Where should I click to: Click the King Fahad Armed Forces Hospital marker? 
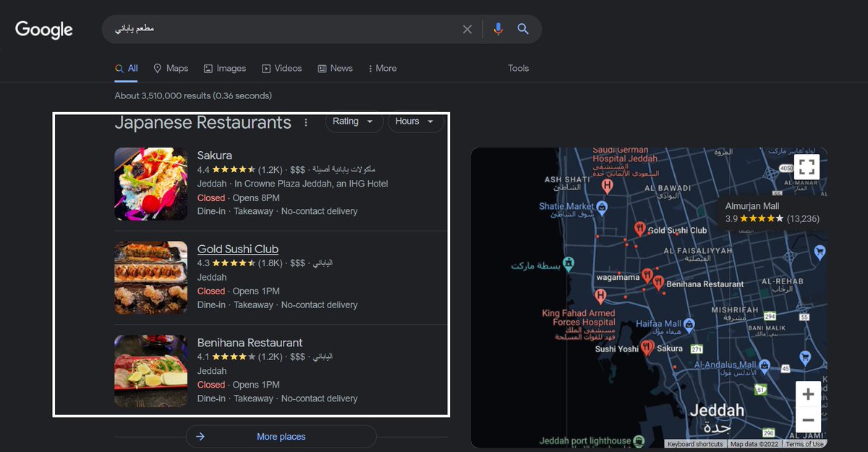(600, 295)
